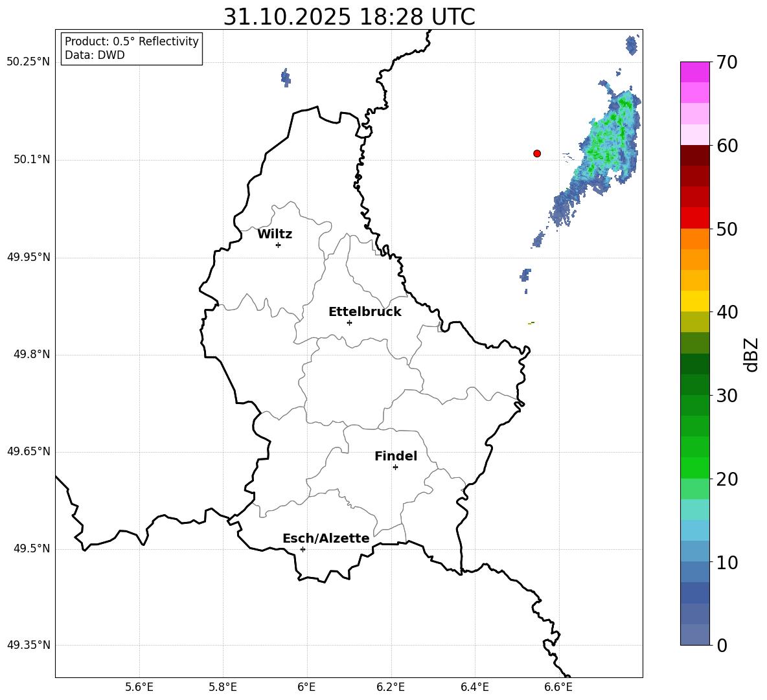This screenshot has width=767, height=700.
Task: Click the 50.1°N latitude label
Action: pyautogui.click(x=32, y=160)
